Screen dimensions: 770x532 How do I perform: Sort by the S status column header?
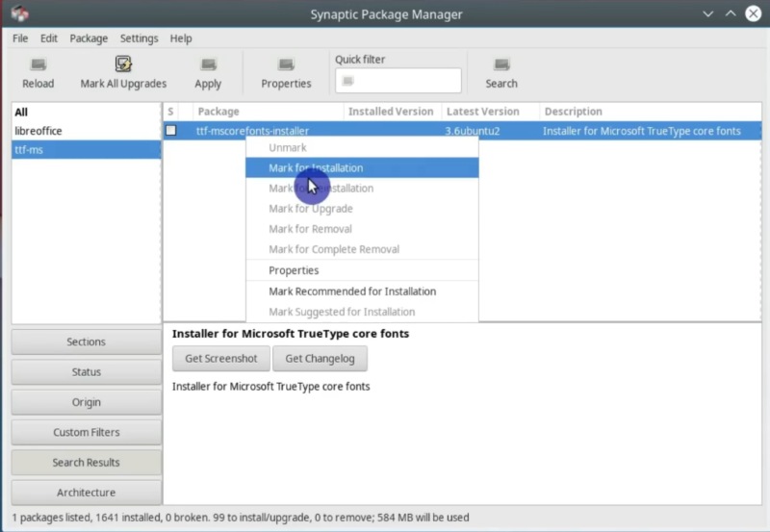170,112
